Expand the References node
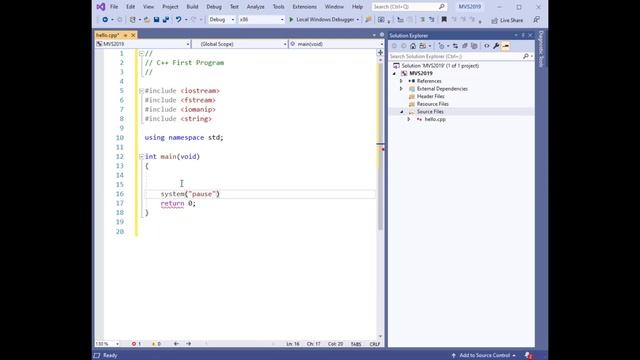Image resolution: width=640 pixels, height=360 pixels. coord(401,81)
